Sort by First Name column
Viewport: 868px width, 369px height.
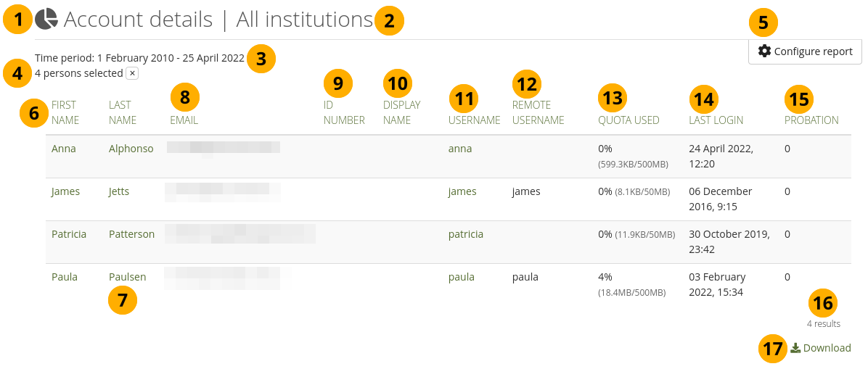(x=65, y=112)
